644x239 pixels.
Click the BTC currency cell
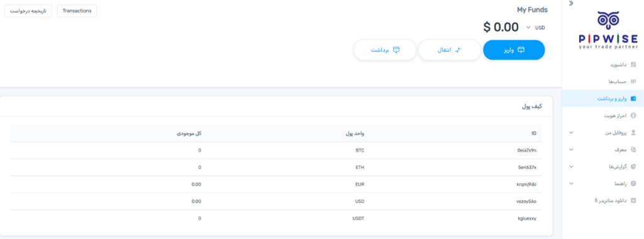pos(360,150)
